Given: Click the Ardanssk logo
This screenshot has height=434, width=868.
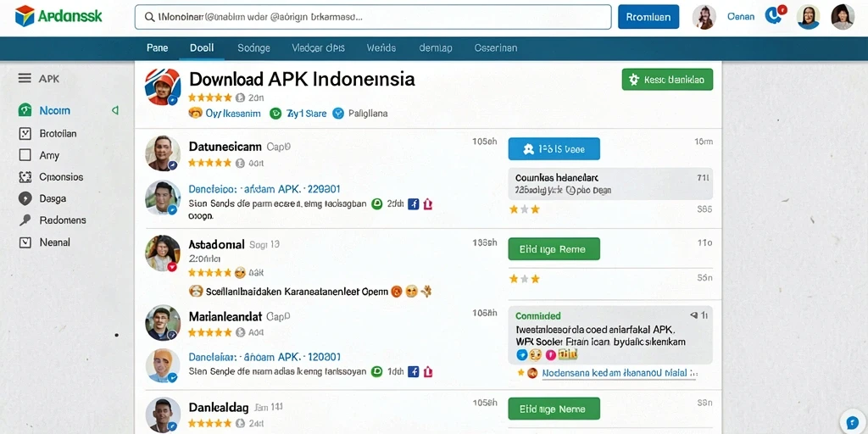Looking at the screenshot, I should pos(58,17).
